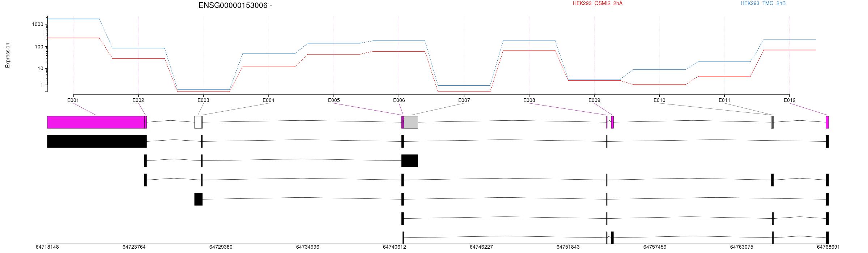Click the E010 exon label
The height and width of the screenshot is (253, 868).
[x=659, y=100]
